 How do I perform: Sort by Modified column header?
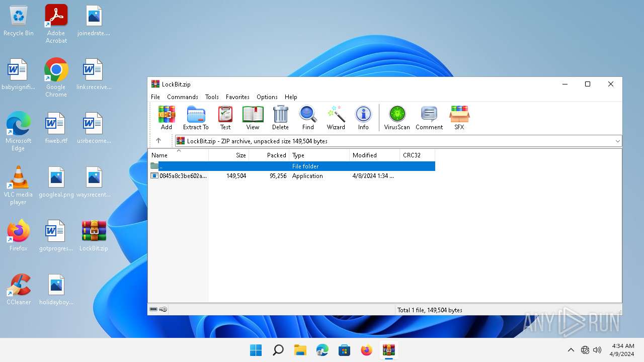tap(375, 155)
